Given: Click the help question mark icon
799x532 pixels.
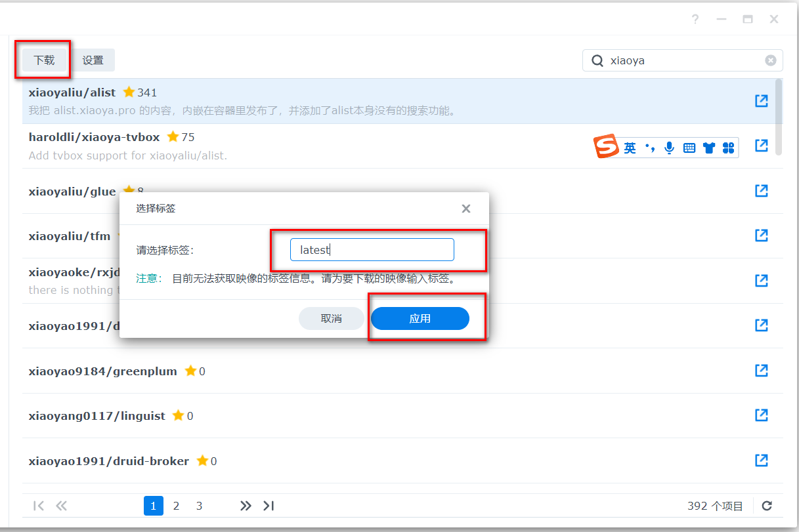Looking at the screenshot, I should [x=695, y=19].
